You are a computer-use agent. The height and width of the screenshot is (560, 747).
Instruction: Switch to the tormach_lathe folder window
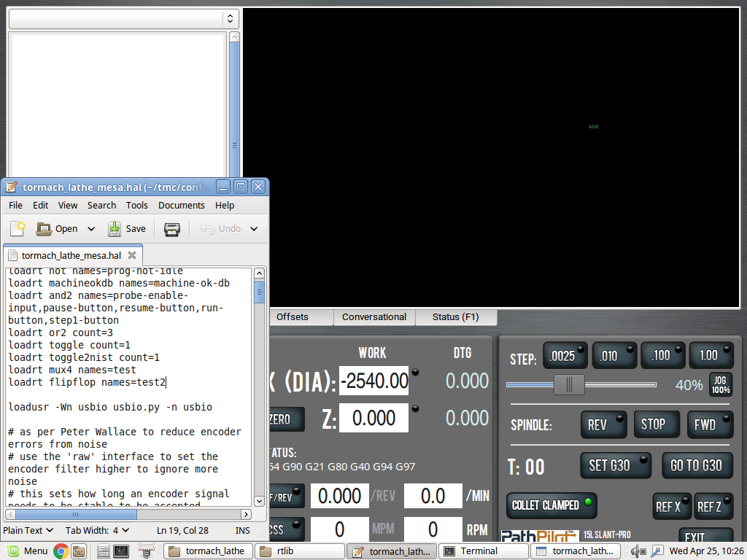click(208, 551)
